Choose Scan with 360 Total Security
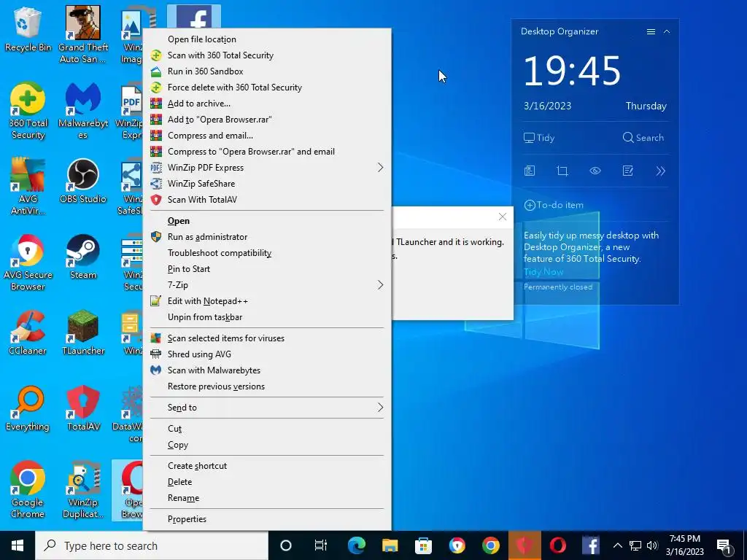 [x=267, y=55]
